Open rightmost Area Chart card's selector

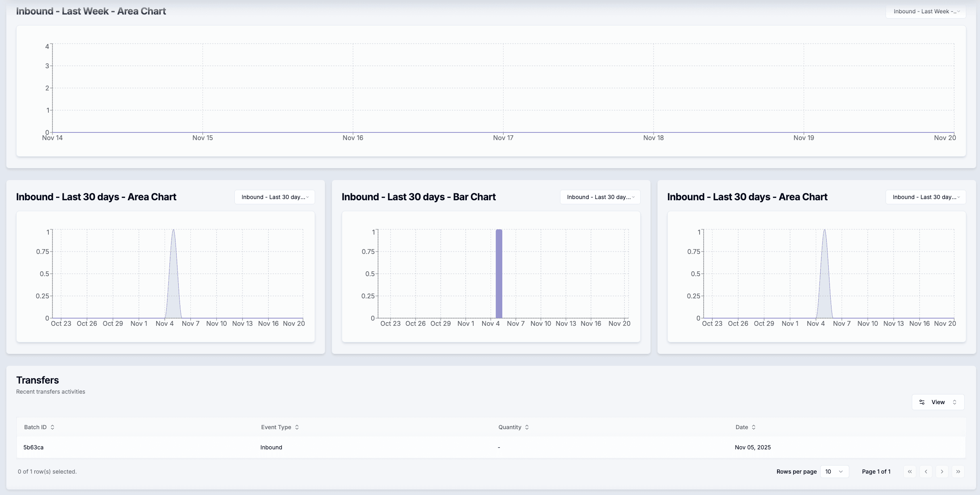tap(926, 197)
